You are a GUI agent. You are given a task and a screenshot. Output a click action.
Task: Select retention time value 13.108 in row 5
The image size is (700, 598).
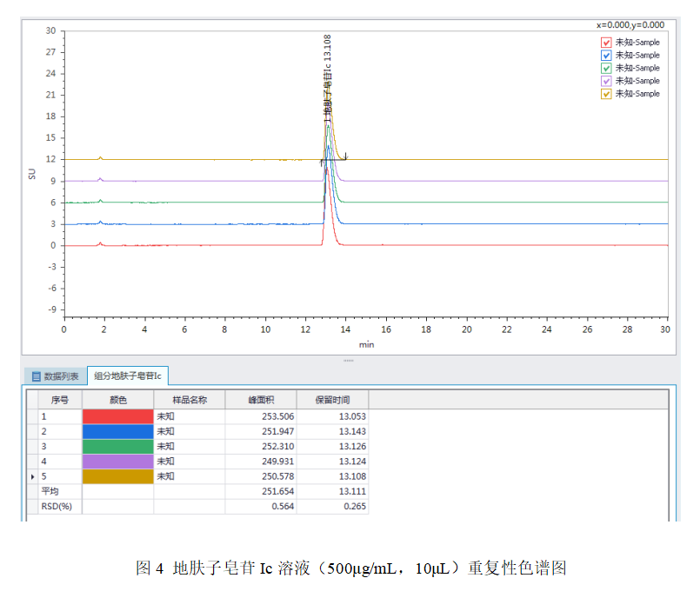352,476
